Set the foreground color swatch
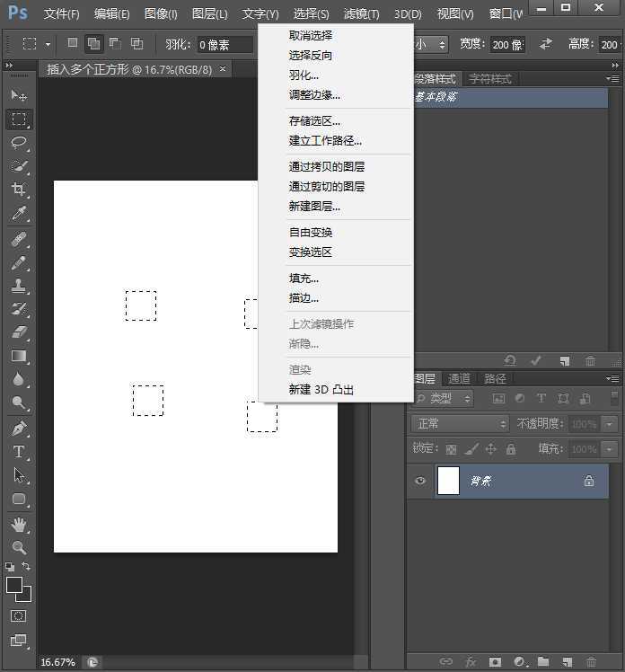This screenshot has height=672, width=625. (x=14, y=585)
